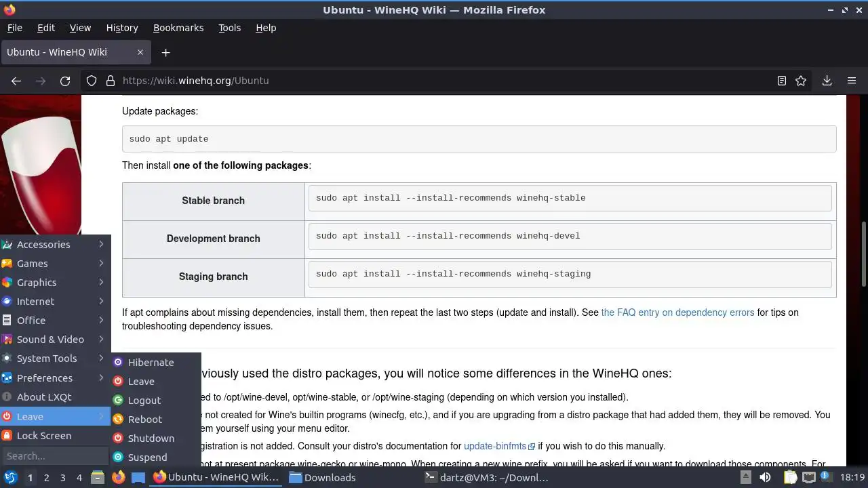Switch to the dartz@VM3 terminal taskbar button
Screen dimensions: 868x488
click(488, 478)
